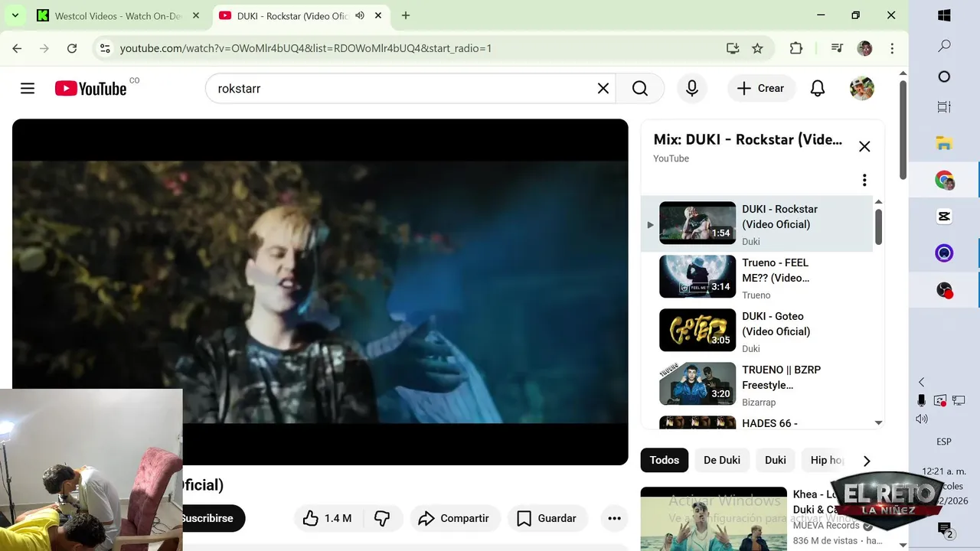Viewport: 980px width, 551px height.
Task: Switch ESP keyboard language indicator
Action: [944, 442]
